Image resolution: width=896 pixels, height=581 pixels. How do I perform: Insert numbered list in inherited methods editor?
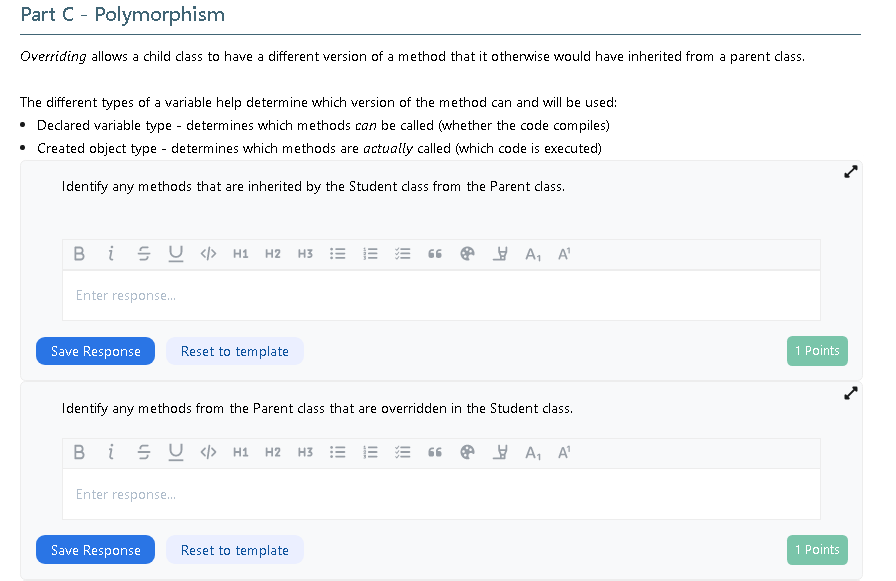(x=370, y=254)
